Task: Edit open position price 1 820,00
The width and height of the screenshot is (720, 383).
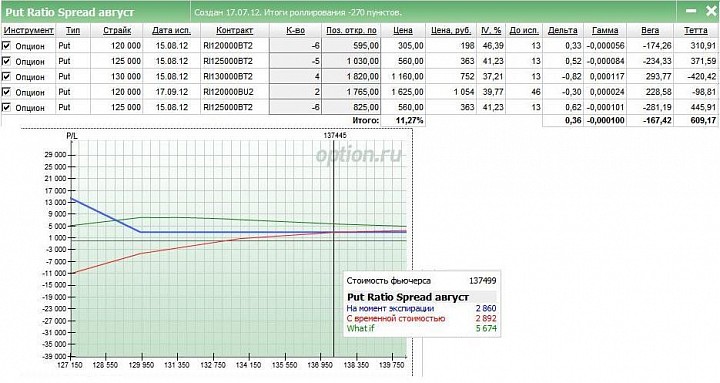Action: (x=351, y=76)
